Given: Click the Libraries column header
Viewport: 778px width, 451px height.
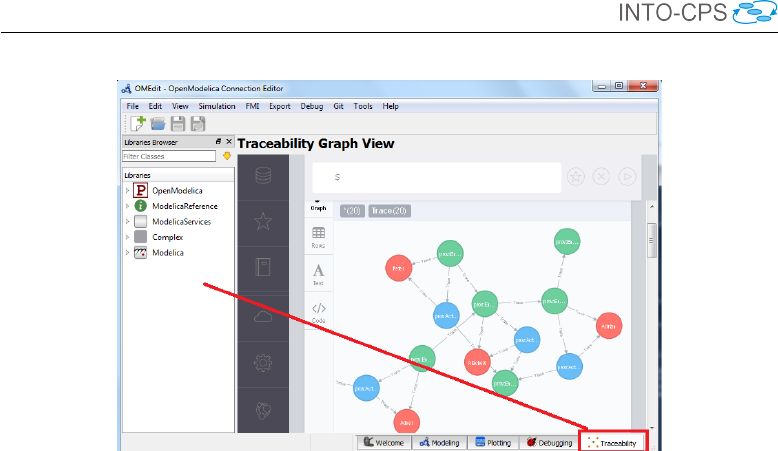Looking at the screenshot, I should [x=178, y=175].
